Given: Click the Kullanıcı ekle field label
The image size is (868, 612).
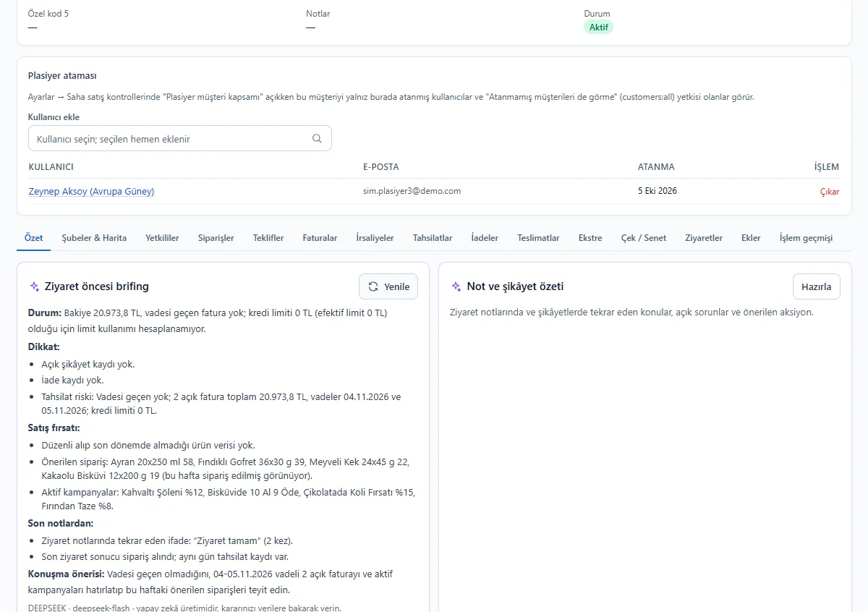Looking at the screenshot, I should pyautogui.click(x=54, y=117).
